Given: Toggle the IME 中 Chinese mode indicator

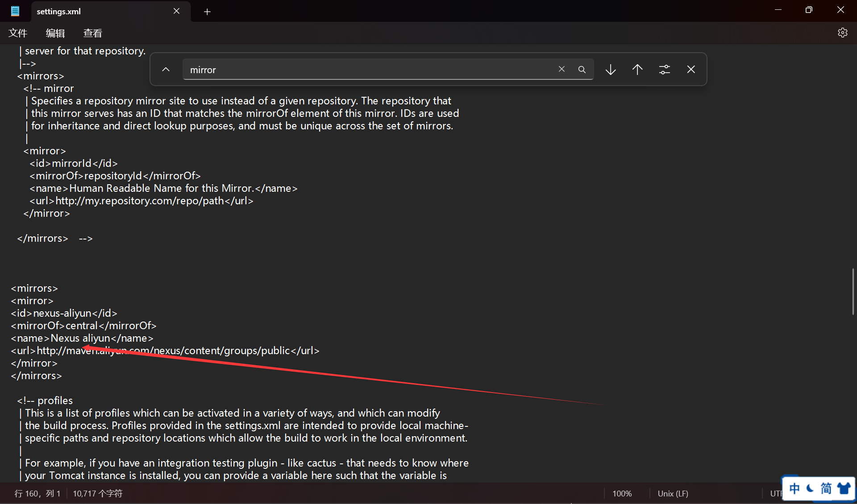Looking at the screenshot, I should coord(795,488).
